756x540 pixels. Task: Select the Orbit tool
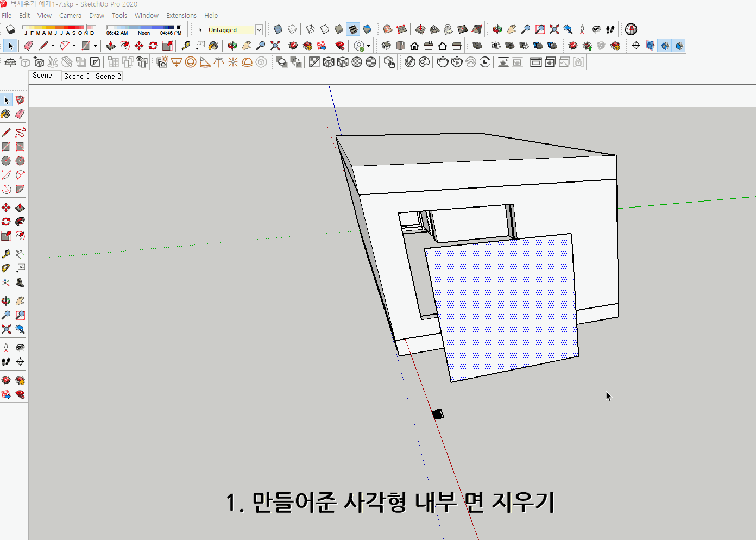point(6,299)
